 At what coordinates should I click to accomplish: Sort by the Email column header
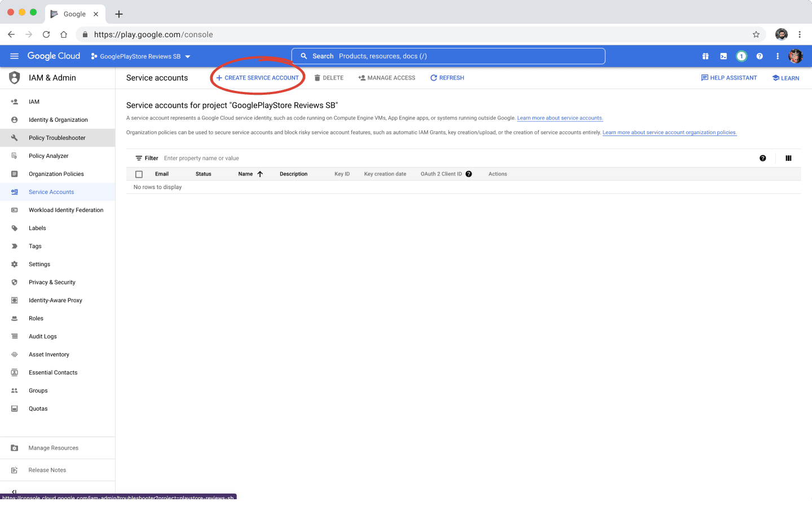162,174
